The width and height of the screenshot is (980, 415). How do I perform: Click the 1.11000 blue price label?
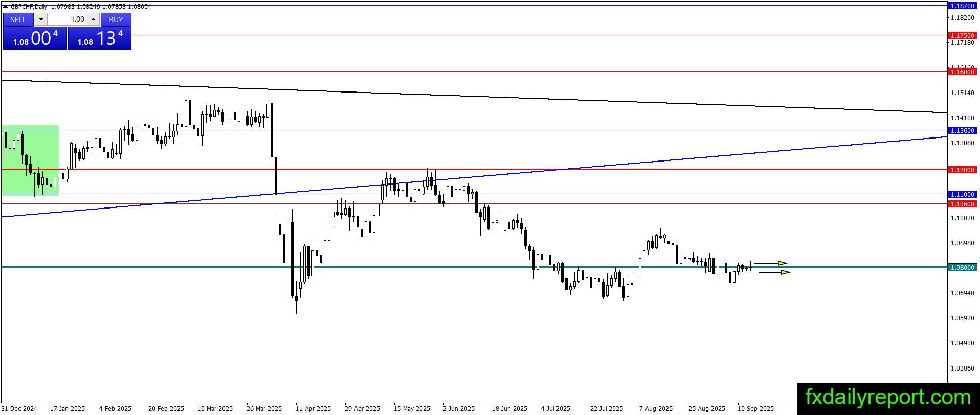[963, 195]
